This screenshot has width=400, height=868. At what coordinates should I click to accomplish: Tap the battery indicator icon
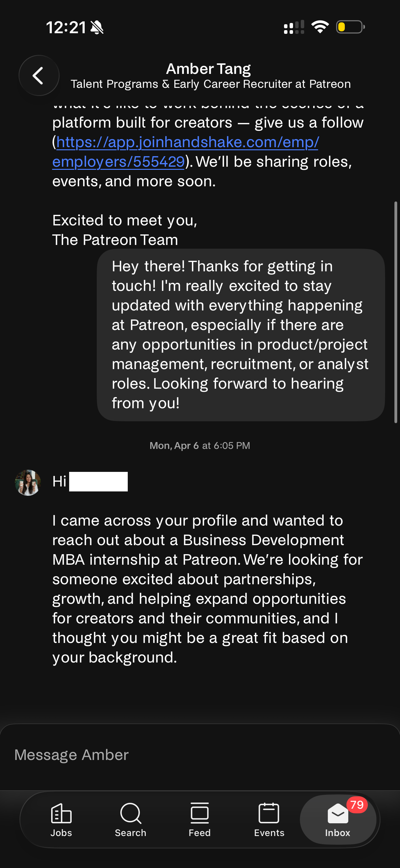350,27
